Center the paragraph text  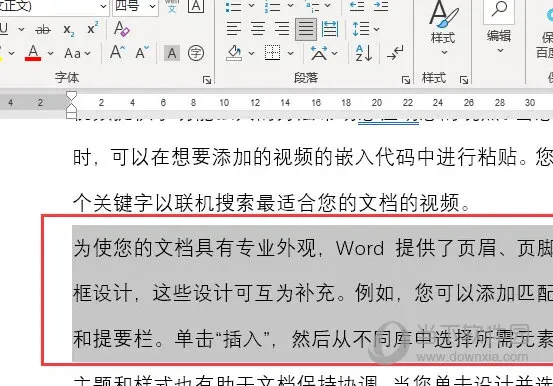pyautogui.click(x=258, y=29)
